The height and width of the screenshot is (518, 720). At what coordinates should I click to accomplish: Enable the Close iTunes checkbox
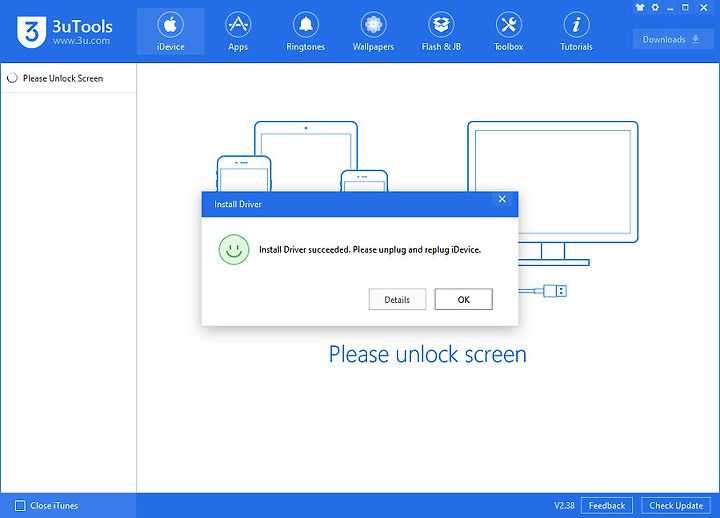(20, 506)
